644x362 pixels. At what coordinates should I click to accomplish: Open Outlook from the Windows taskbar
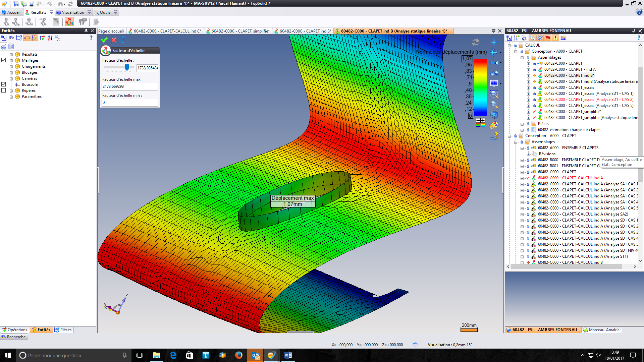pos(255,355)
